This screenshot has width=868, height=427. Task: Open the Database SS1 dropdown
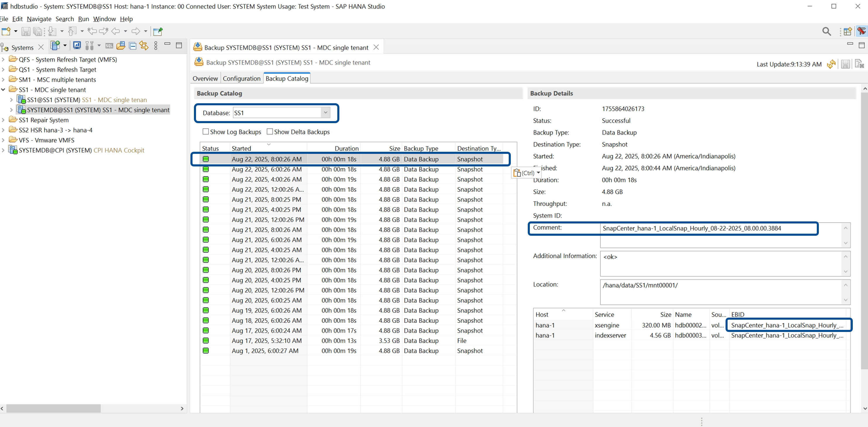pyautogui.click(x=325, y=113)
